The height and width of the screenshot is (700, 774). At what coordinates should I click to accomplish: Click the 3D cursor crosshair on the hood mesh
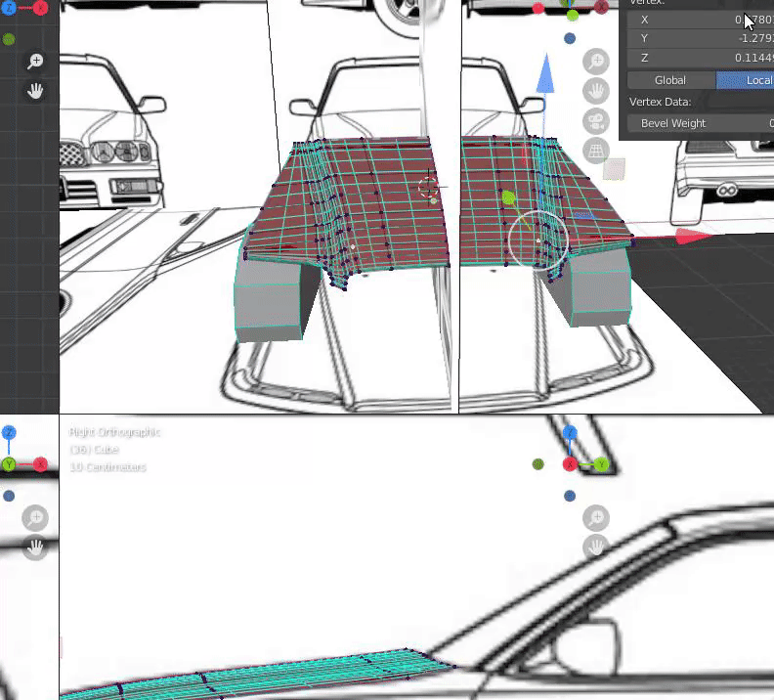pos(428,187)
